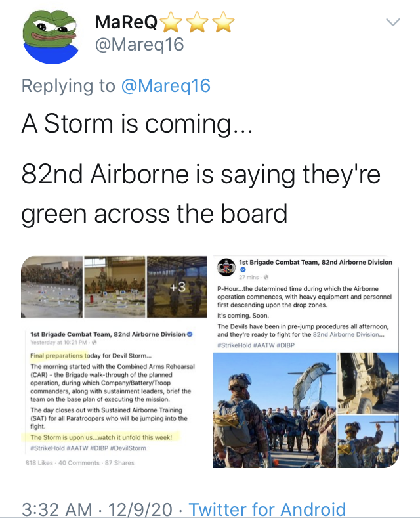Open the military truck photo
Viewport: 420px width, 518px height.
pyautogui.click(x=368, y=383)
